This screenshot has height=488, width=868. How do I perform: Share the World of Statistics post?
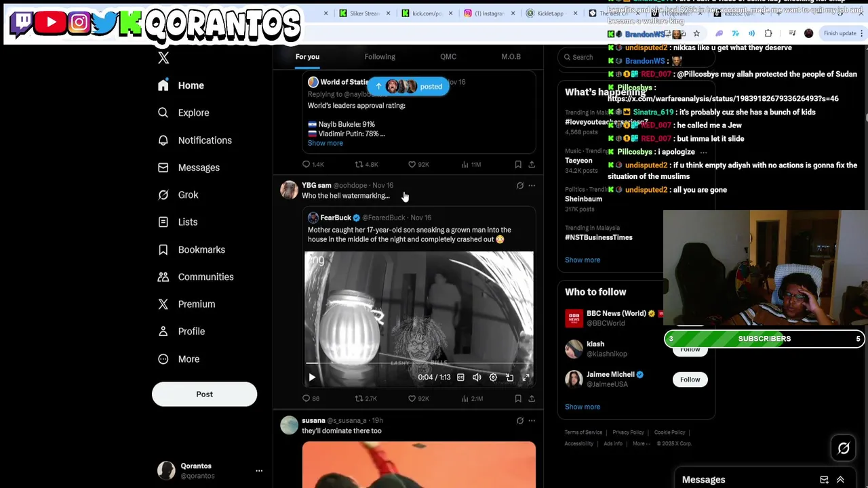(x=532, y=164)
